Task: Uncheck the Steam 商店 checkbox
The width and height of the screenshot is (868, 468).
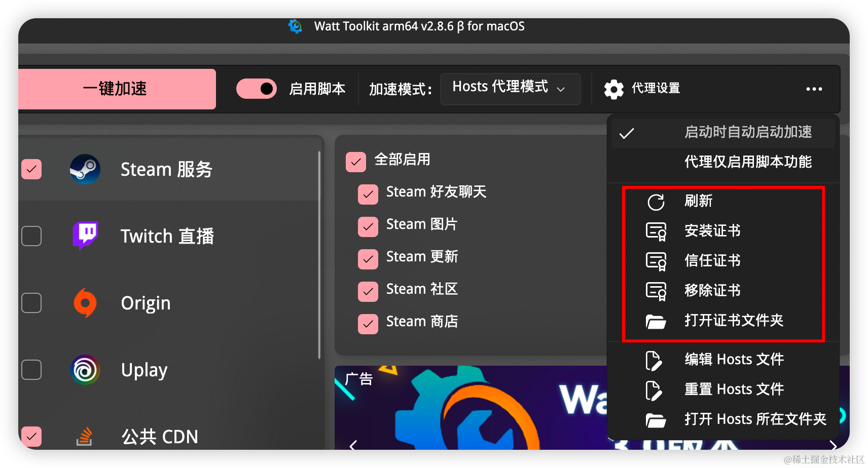Action: click(x=368, y=324)
